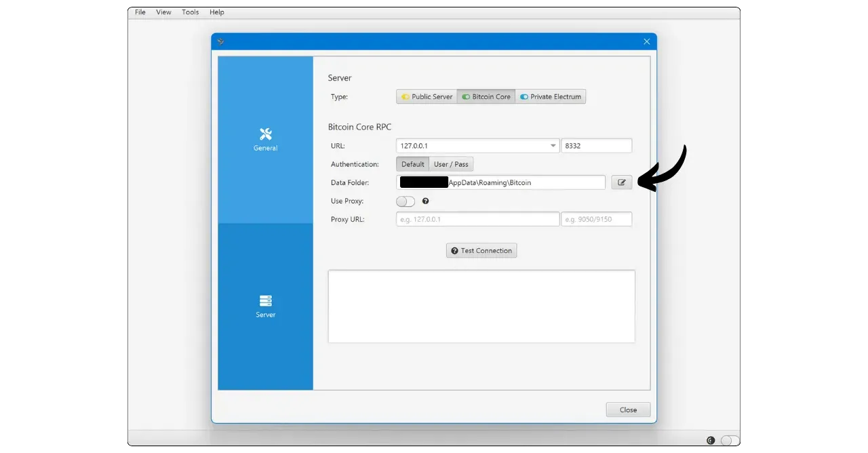This screenshot has width=868, height=453.
Task: Close the settings dialog with X icon
Action: [646, 41]
